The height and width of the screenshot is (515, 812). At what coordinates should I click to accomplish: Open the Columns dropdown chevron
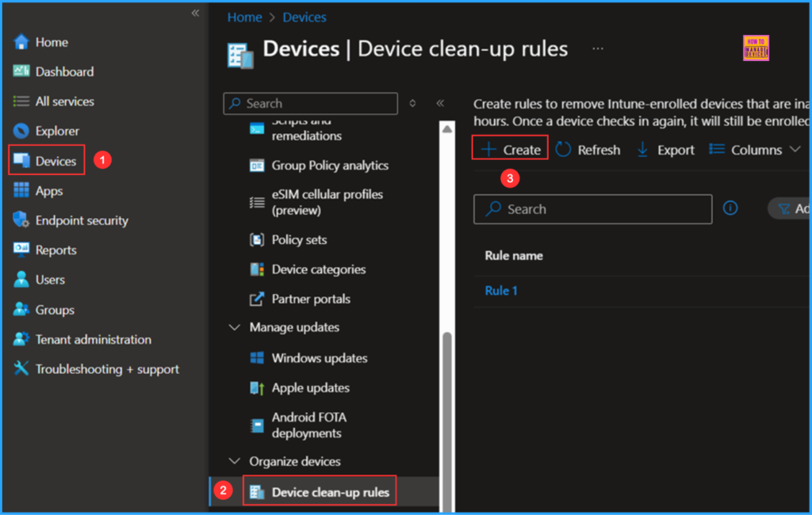click(795, 150)
